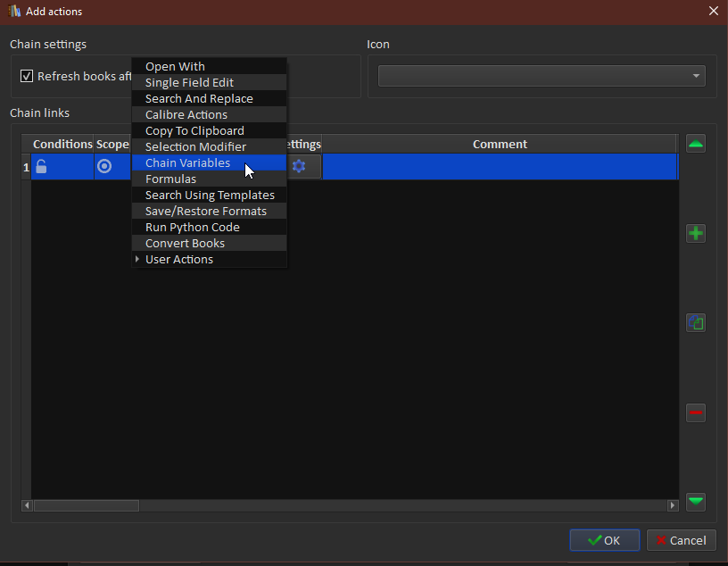
Task: Select Chain Variables menu entry
Action: coord(209,162)
